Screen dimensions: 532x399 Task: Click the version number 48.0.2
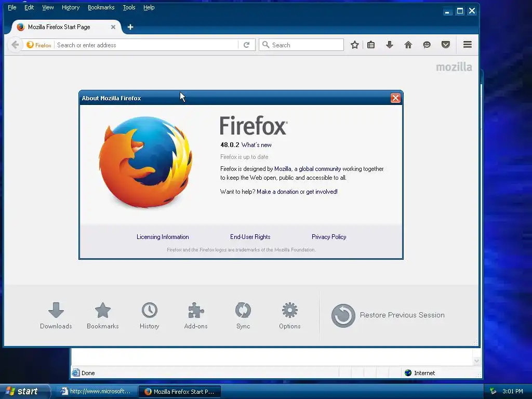pos(230,145)
